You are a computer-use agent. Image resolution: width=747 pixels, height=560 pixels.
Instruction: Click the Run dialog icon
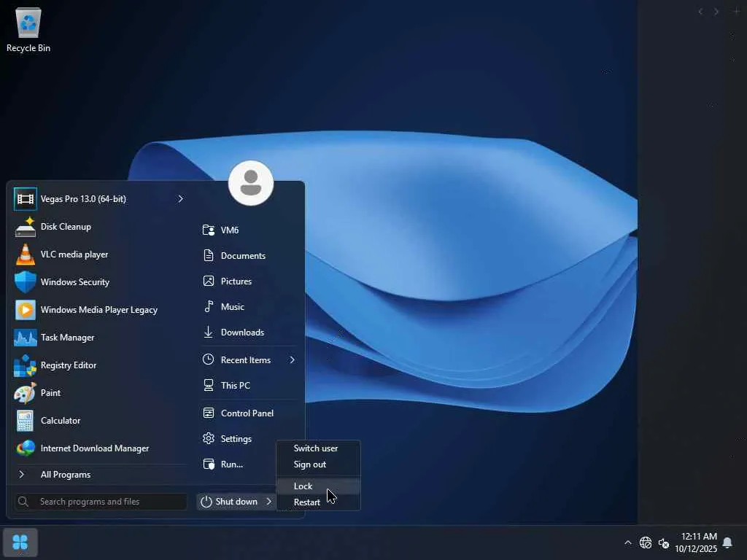point(209,464)
